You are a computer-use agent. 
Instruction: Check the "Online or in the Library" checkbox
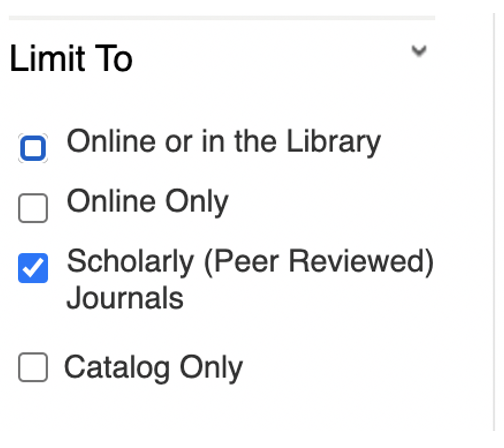click(33, 148)
